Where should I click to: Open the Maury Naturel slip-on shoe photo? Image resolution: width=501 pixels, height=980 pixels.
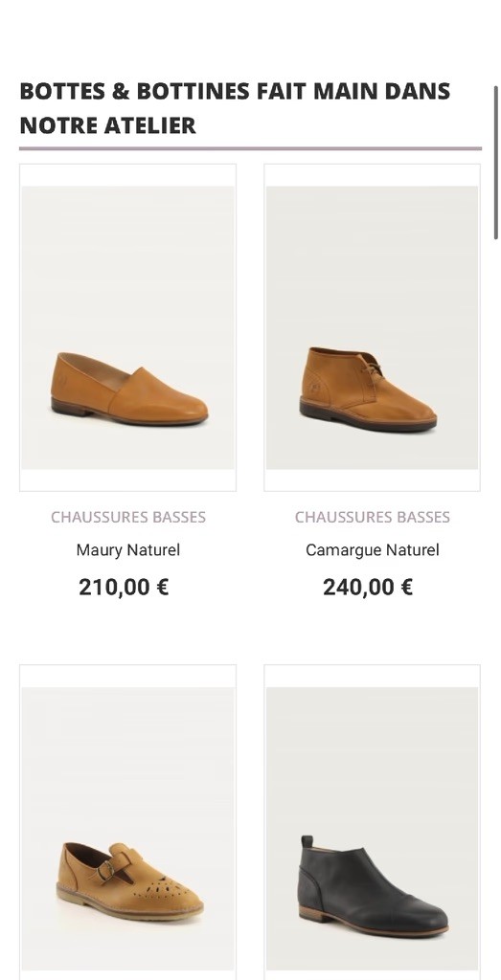[128, 327]
